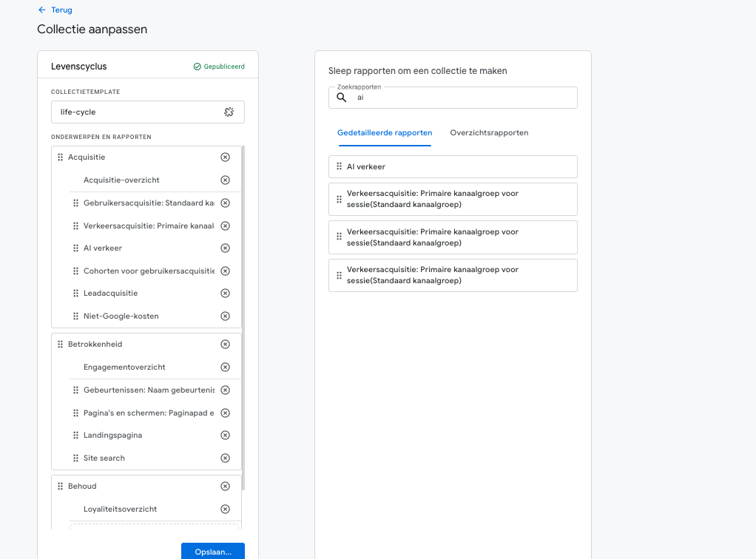
Task: Click drag handle of AI verkeer card
Action: coord(339,167)
